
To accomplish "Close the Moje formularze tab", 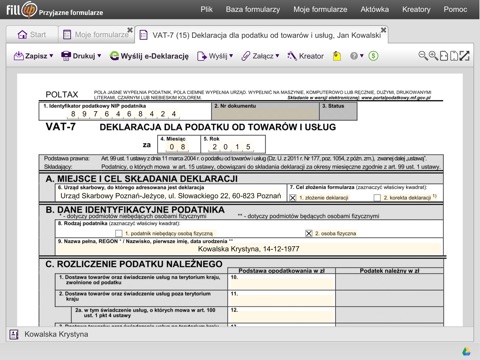I will (x=130, y=30).
